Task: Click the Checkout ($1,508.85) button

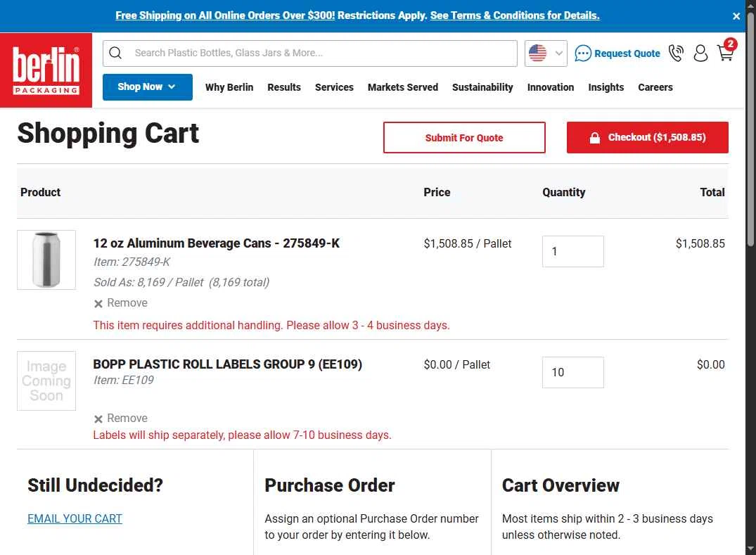Action: coord(648,137)
